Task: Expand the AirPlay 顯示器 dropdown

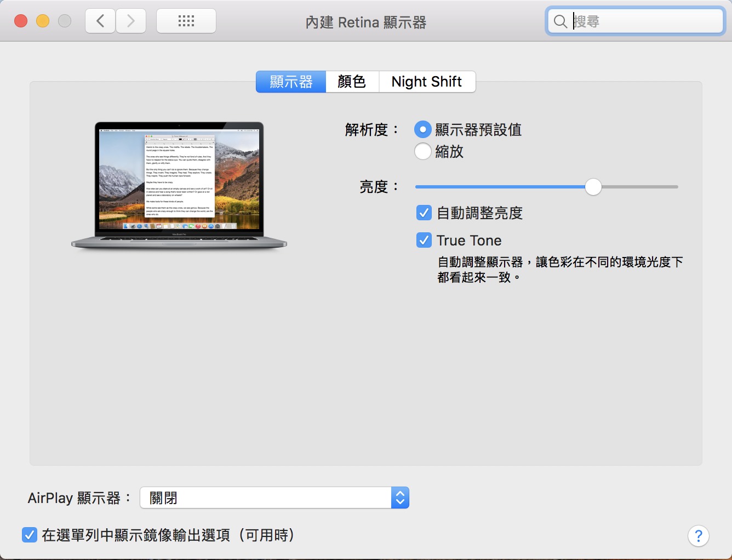Action: tap(274, 498)
